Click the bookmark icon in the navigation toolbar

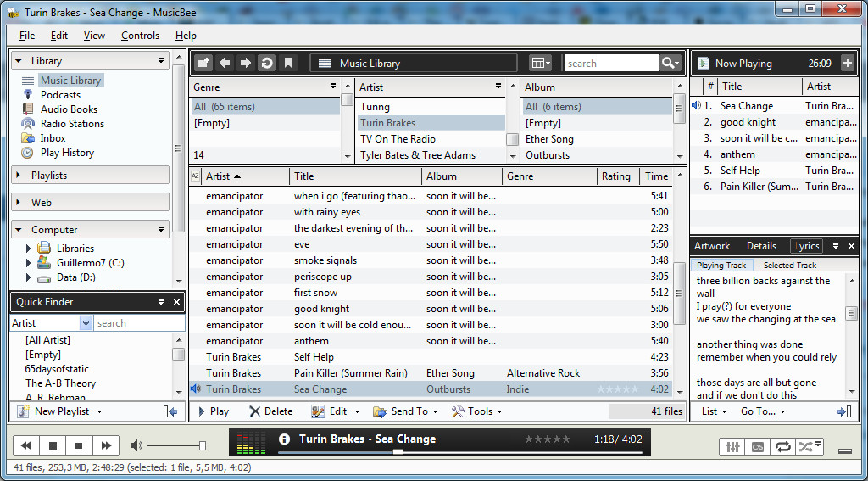pyautogui.click(x=288, y=63)
